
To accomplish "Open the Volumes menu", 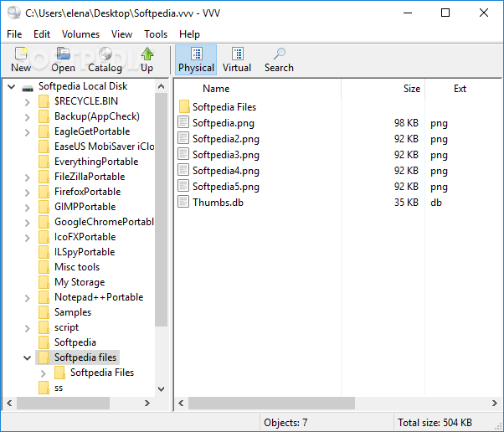I will (80, 34).
